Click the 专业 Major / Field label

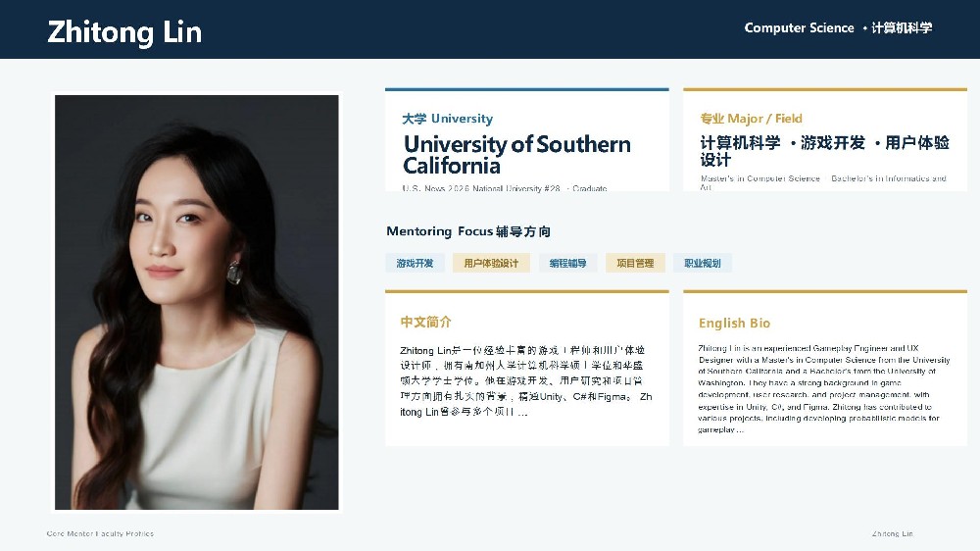tap(751, 119)
